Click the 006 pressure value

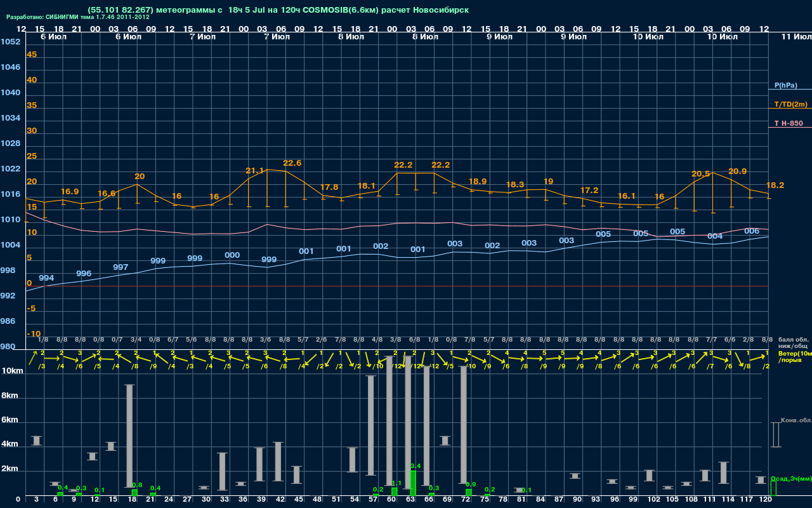(752, 231)
